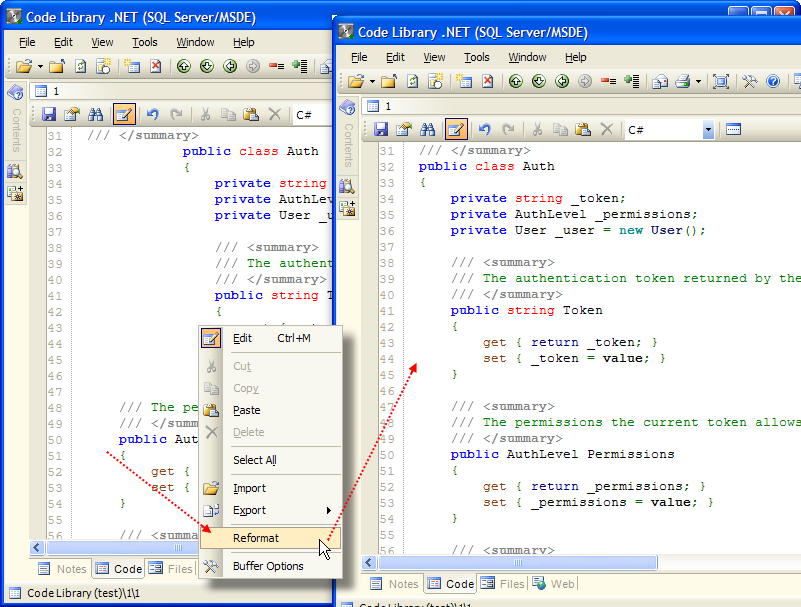Image resolution: width=801 pixels, height=607 pixels.
Task: Expand the Print dropdown arrow in front window
Action: coord(698,82)
